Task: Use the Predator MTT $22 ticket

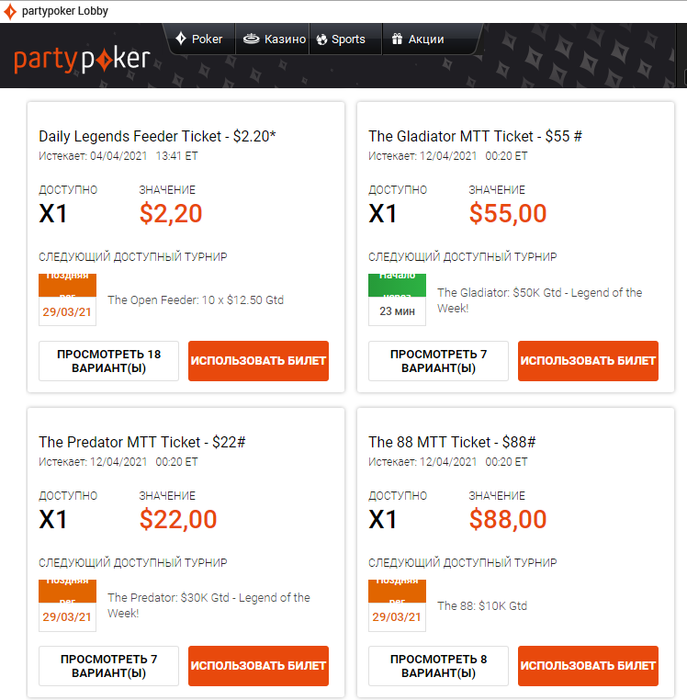Action: point(258,666)
